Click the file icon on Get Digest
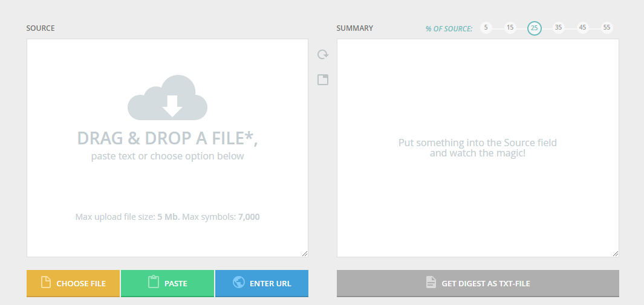Image resolution: width=644 pixels, height=305 pixels. coord(431,283)
